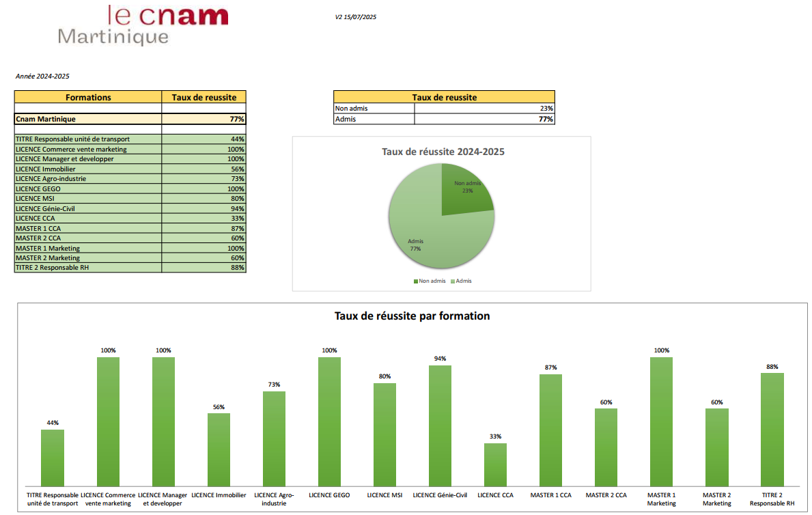Select the LICENCE GEGO table cell

[88, 189]
